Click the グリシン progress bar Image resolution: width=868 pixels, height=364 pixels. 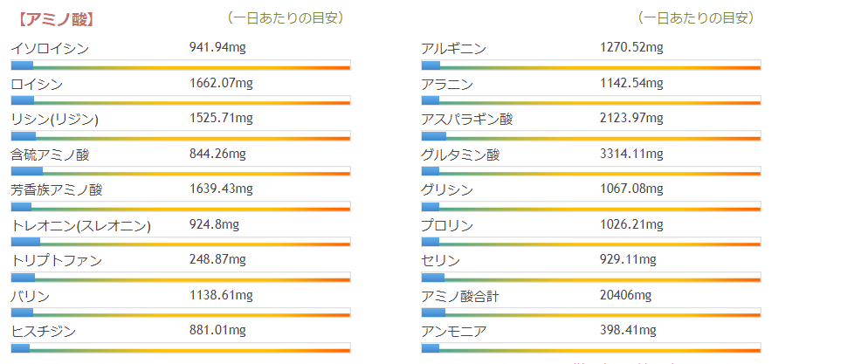click(x=590, y=207)
